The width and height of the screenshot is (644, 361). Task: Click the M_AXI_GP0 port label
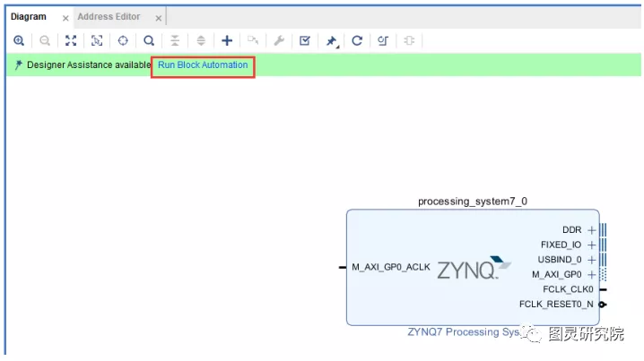point(557,274)
